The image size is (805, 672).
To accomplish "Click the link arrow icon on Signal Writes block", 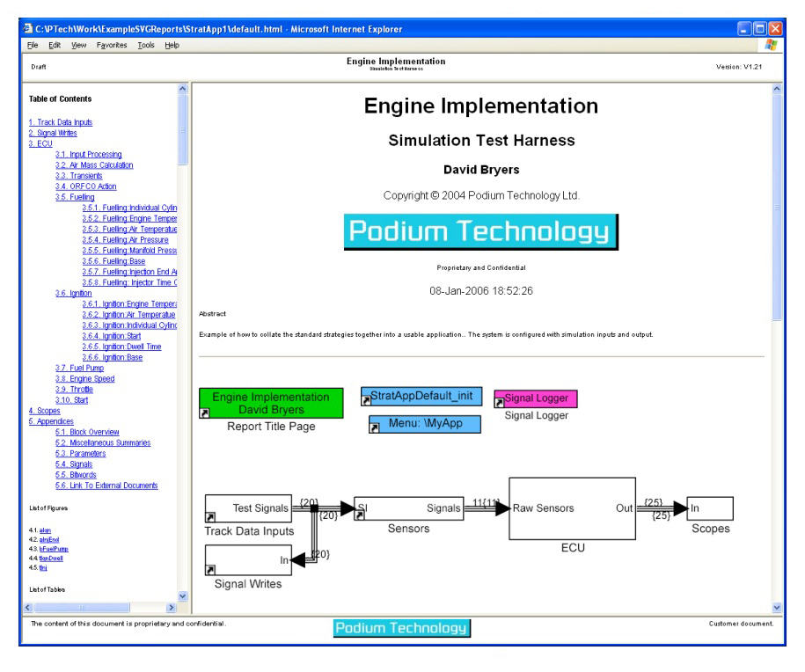I will coord(210,569).
